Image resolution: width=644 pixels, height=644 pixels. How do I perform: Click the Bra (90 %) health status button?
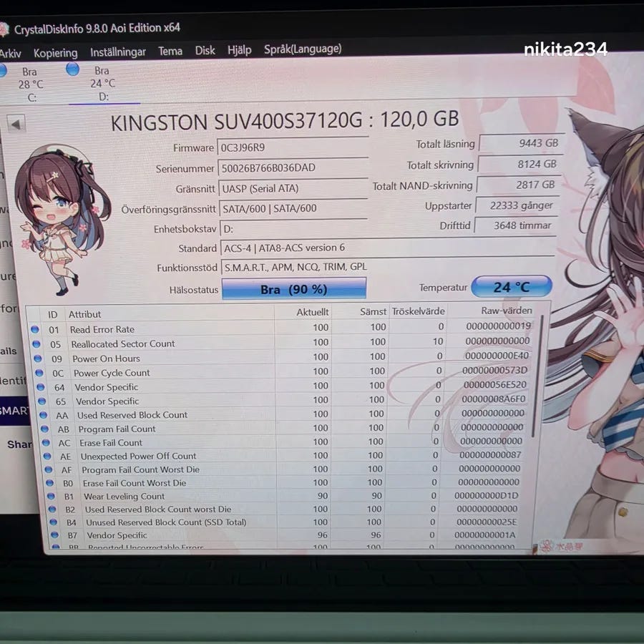pyautogui.click(x=293, y=289)
